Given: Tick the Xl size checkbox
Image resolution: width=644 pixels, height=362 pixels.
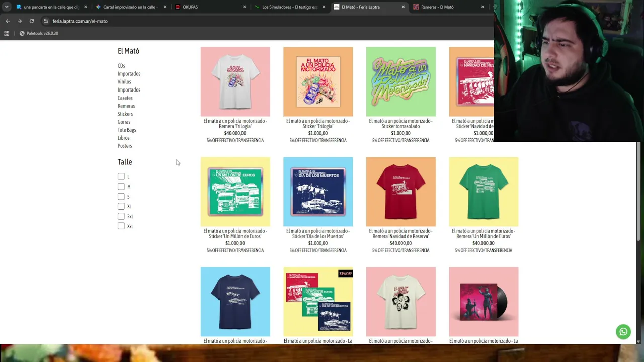Looking at the screenshot, I should pos(121,206).
